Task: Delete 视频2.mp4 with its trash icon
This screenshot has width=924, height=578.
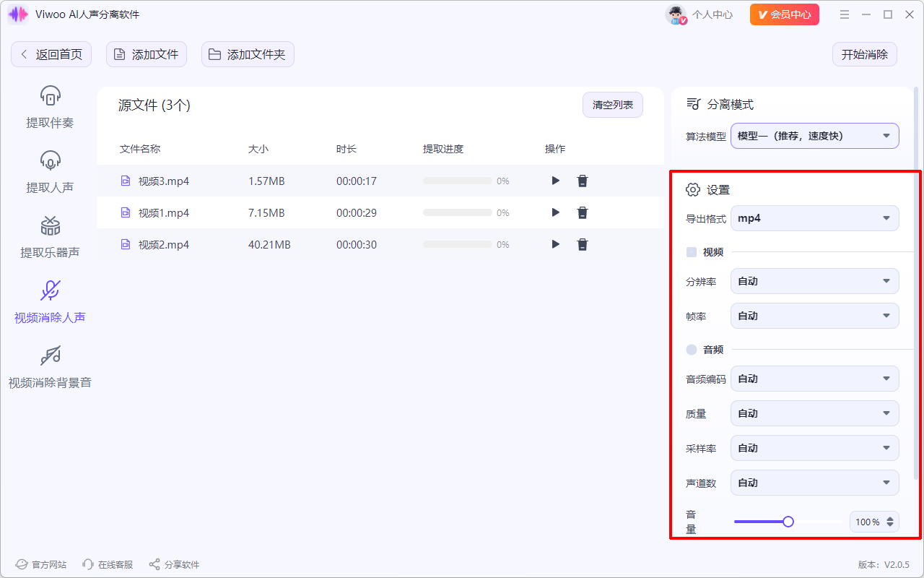Action: click(583, 244)
